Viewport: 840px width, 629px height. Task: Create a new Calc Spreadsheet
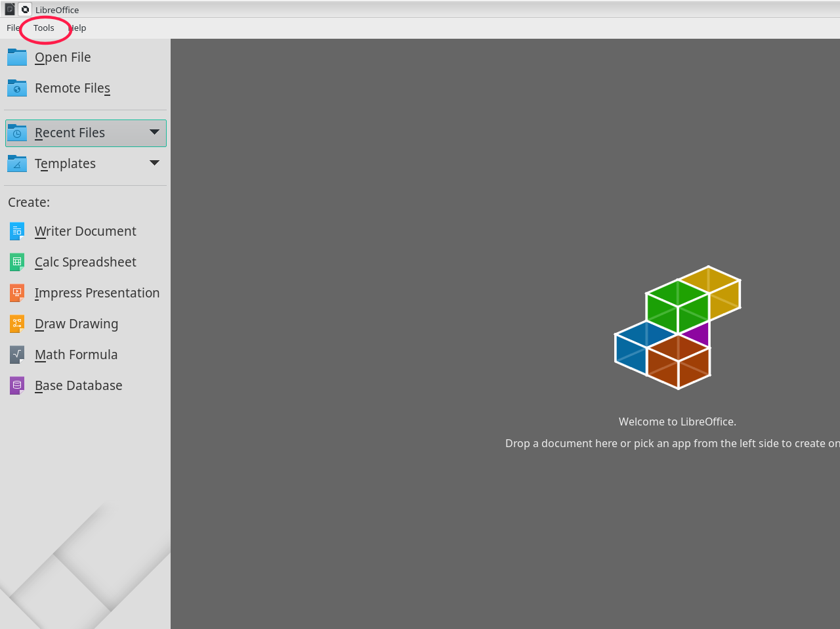tap(85, 262)
